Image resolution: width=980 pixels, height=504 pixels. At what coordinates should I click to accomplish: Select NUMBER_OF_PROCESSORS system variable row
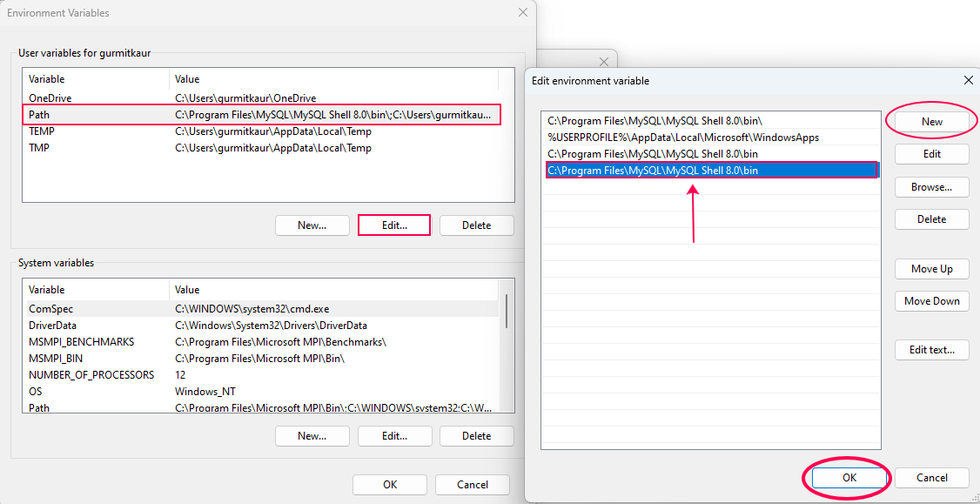coord(261,375)
